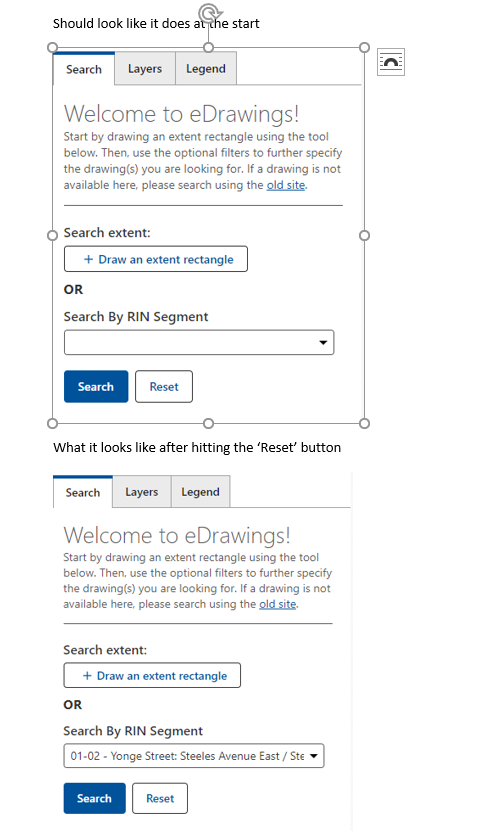Click 'Search By RIN Segment' label in lower picture
The width and height of the screenshot is (501, 837).
coord(133,731)
